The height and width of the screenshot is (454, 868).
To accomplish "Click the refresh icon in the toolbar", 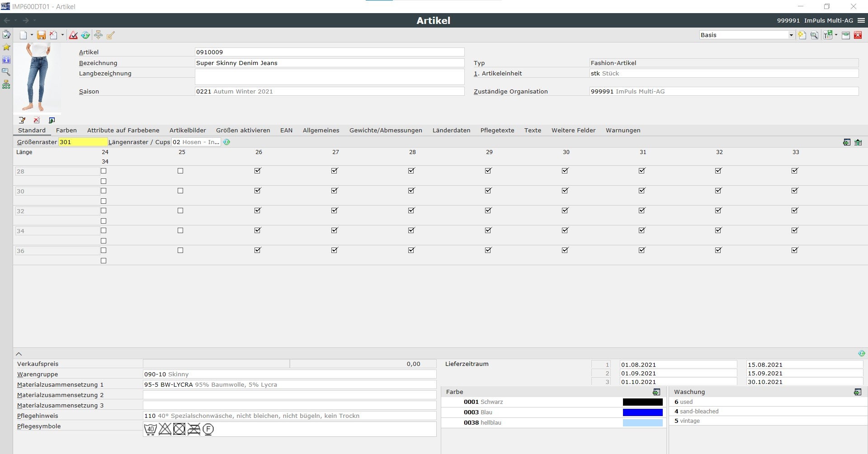I will 85,35.
